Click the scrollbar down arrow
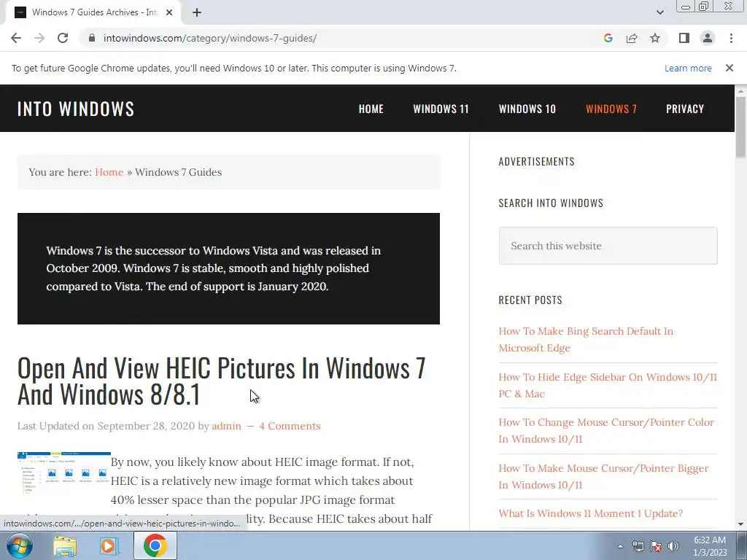Viewport: 747px width, 560px height. coord(740,524)
